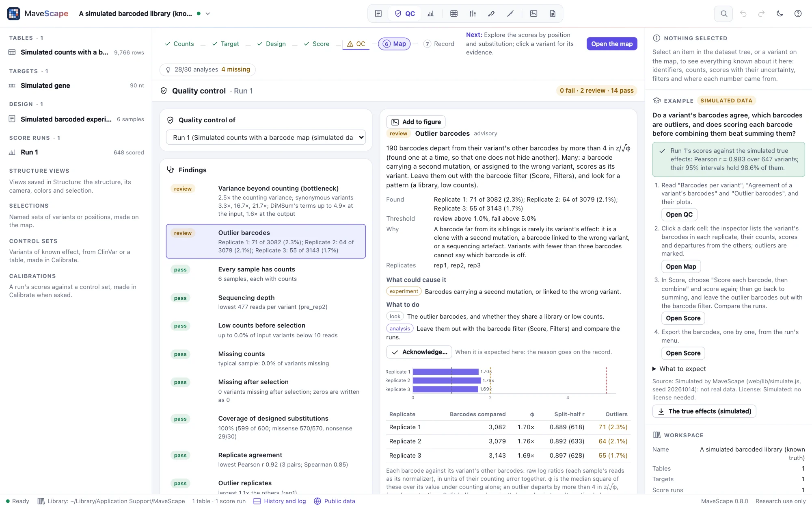The height and width of the screenshot is (508, 812).
Task: Open the grid table toolbar icon
Action: (x=454, y=13)
